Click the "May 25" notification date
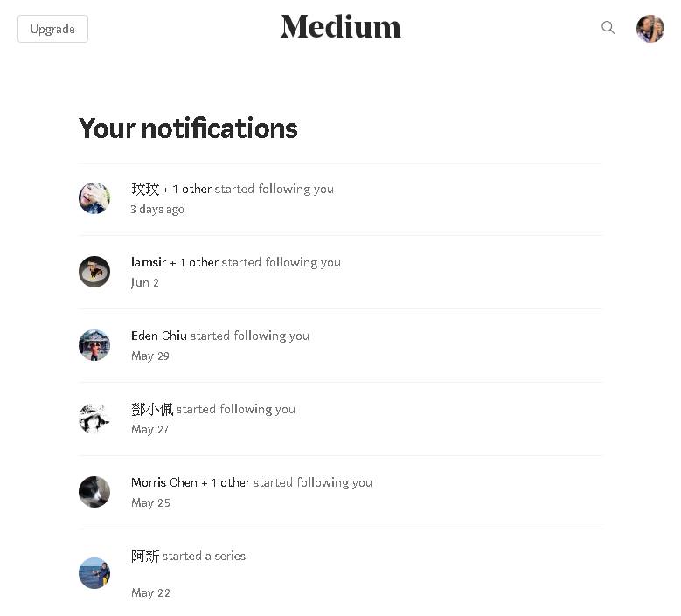The image size is (681, 616). pyautogui.click(x=150, y=503)
